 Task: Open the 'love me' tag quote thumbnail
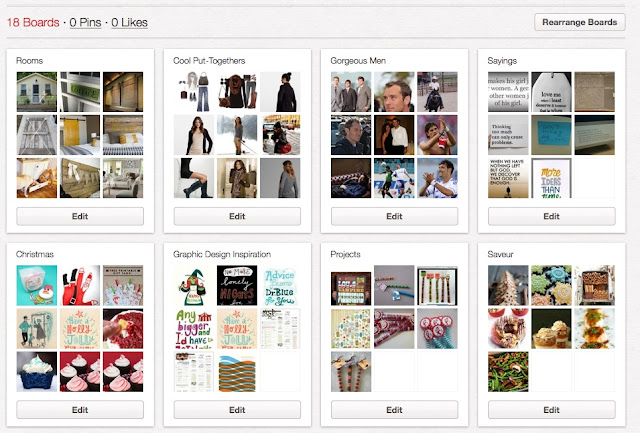point(551,92)
